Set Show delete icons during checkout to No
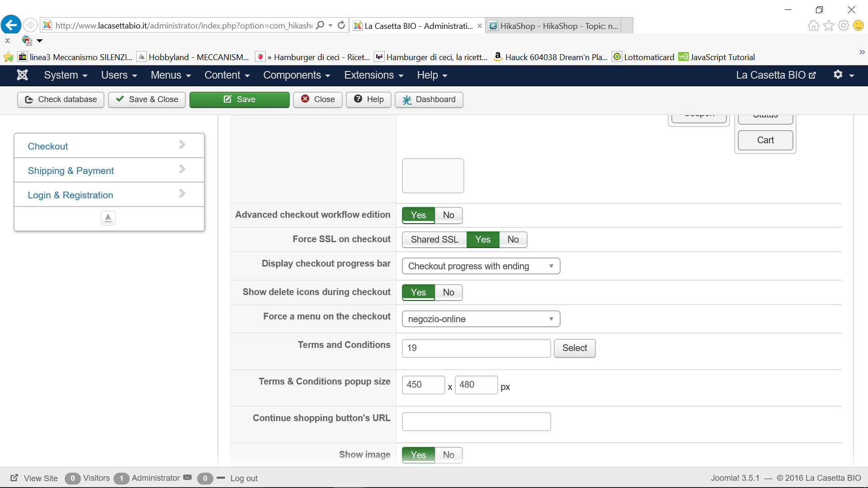This screenshot has width=868, height=488. point(448,292)
